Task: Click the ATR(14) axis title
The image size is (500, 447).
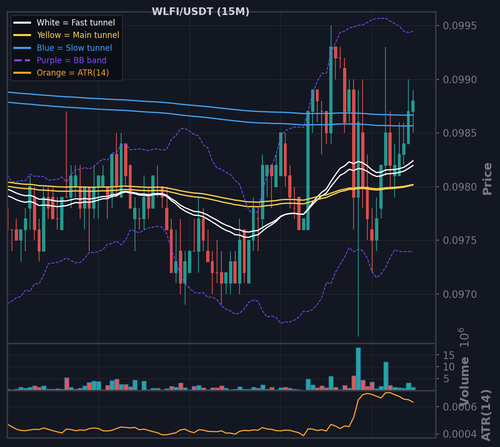Action: (486, 415)
